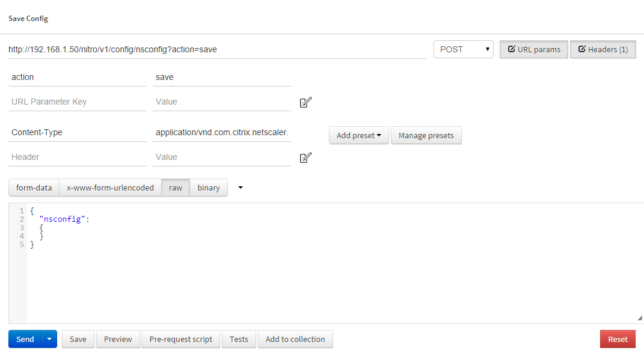
Task: Select the x-www-form-urlencoded tab
Action: tap(110, 188)
